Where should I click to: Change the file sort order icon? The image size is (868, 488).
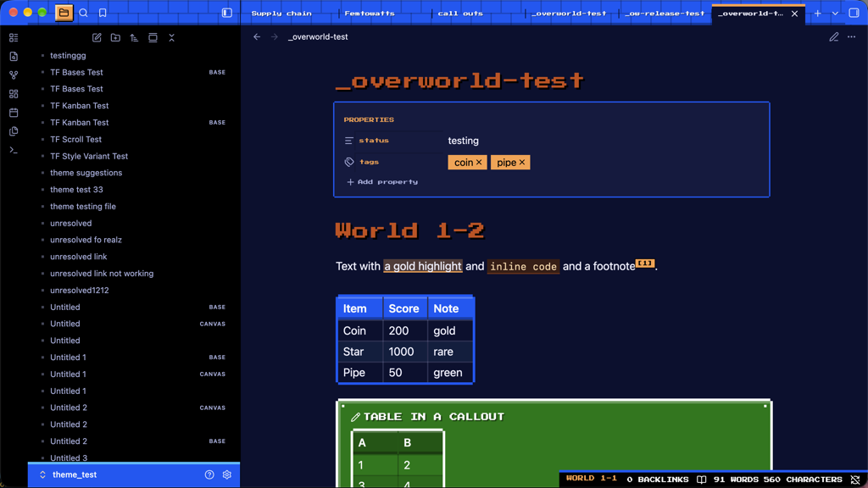(134, 37)
